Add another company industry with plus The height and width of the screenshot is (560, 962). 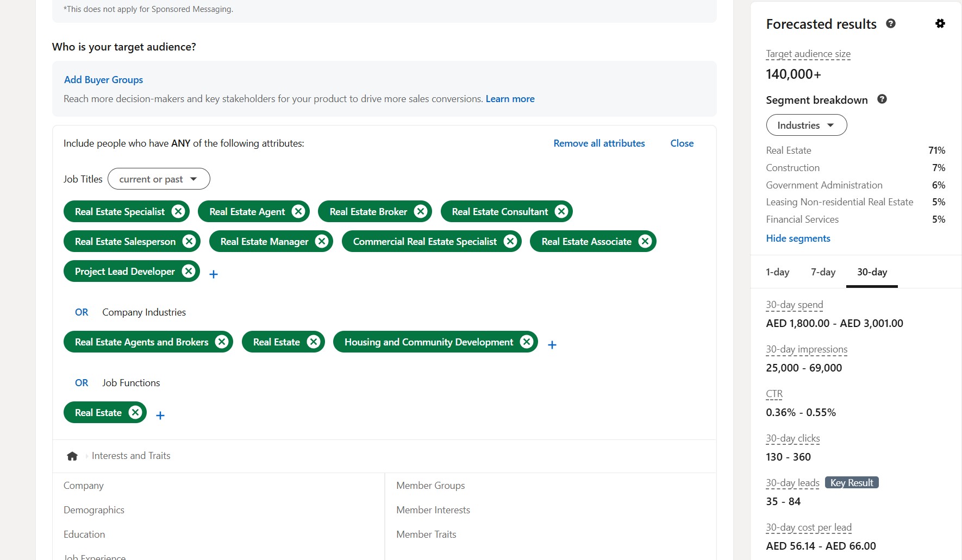(x=552, y=345)
